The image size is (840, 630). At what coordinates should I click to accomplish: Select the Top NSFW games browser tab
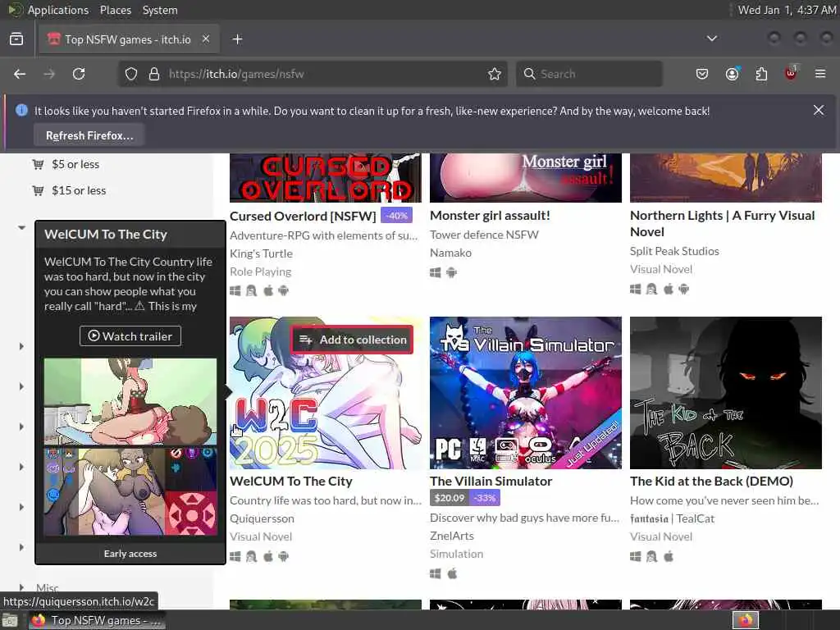click(129, 39)
